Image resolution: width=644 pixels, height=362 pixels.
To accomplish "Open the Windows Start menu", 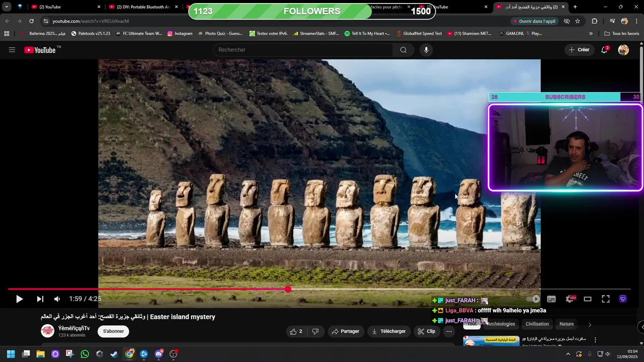I will tap(11, 354).
